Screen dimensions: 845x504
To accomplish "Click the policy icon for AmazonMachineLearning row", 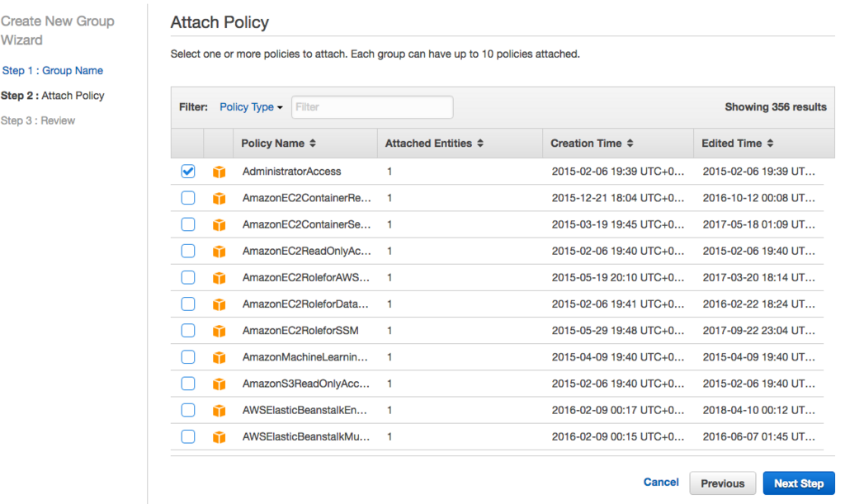I will tap(219, 357).
